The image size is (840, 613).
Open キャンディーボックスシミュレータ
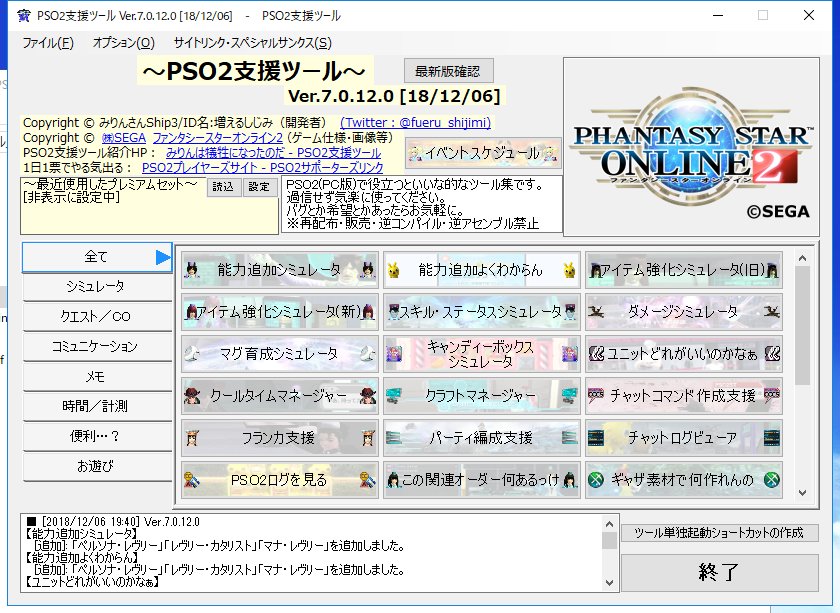tap(481, 354)
